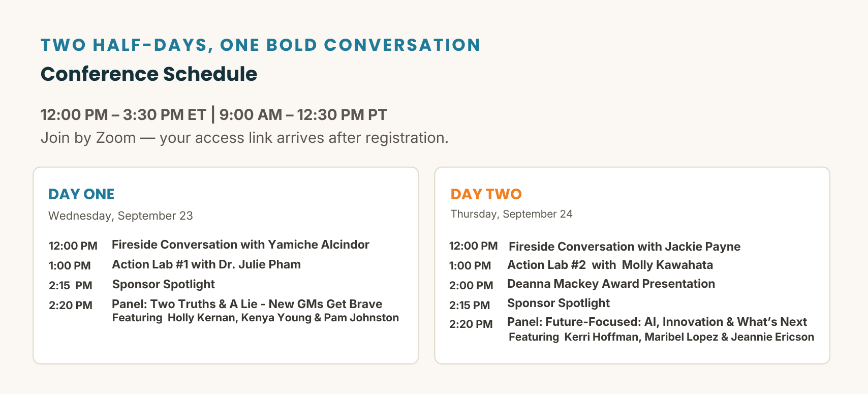
Task: Click Fireside Conversation with Yamiche Alcindor
Action: coord(240,245)
